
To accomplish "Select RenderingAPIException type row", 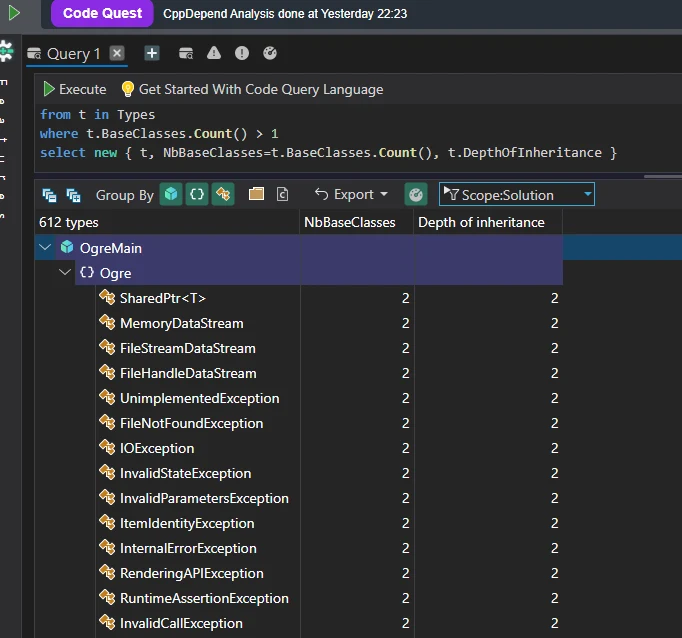I will [x=329, y=573].
